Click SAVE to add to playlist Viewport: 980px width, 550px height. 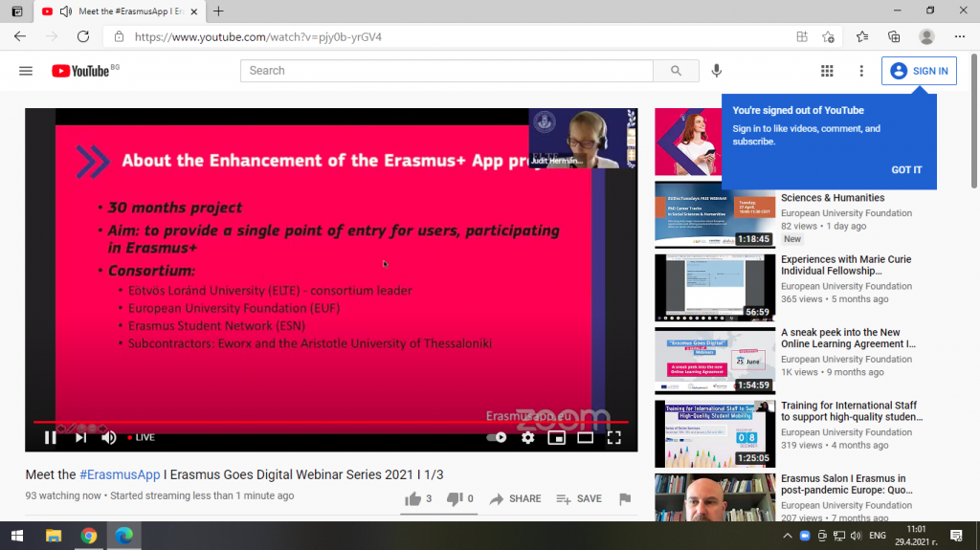pyautogui.click(x=579, y=498)
